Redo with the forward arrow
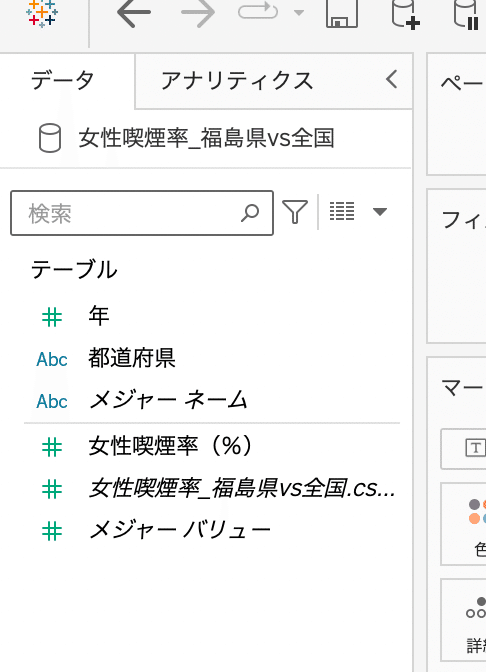 pyautogui.click(x=198, y=13)
